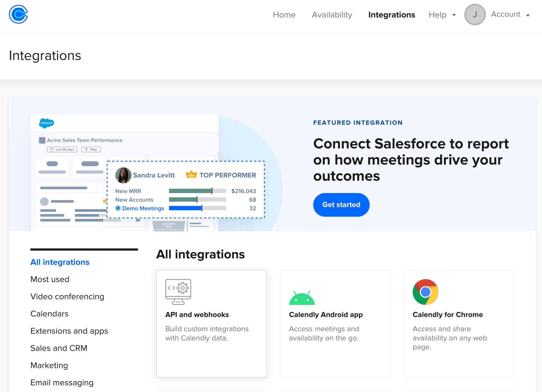Click the J account avatar
This screenshot has height=392, width=542.
[x=475, y=15]
